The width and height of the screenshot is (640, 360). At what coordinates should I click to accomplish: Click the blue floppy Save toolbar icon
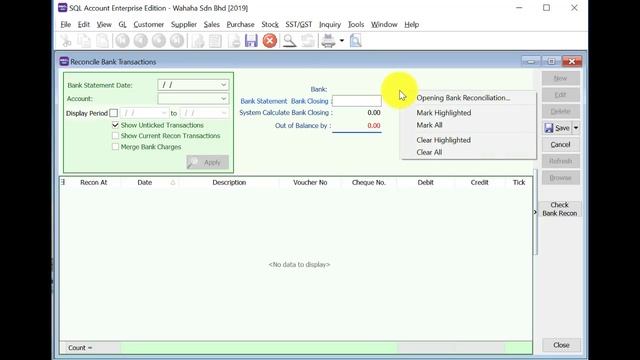coord(251,41)
